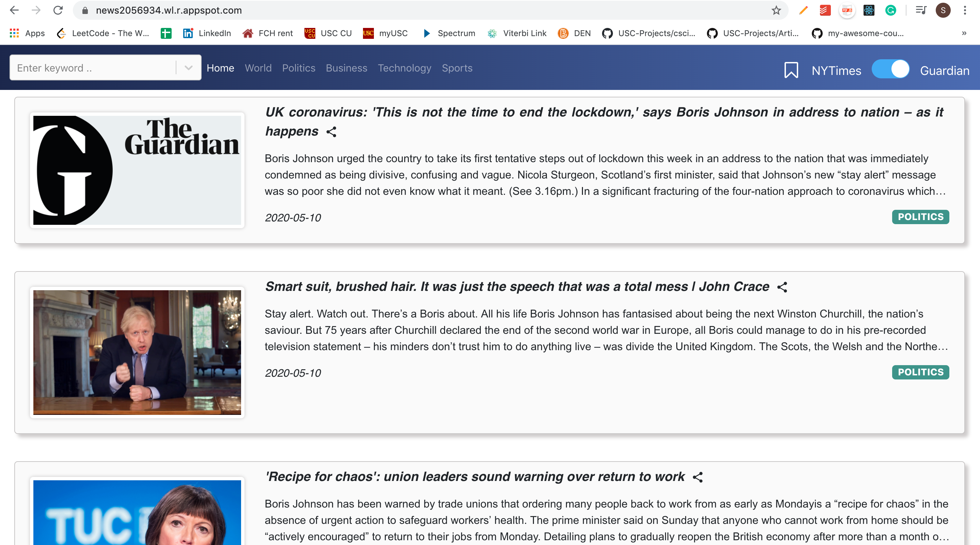This screenshot has height=545, width=980.
Task: Open Boris Johnson speech thumbnail image
Action: [x=137, y=353]
